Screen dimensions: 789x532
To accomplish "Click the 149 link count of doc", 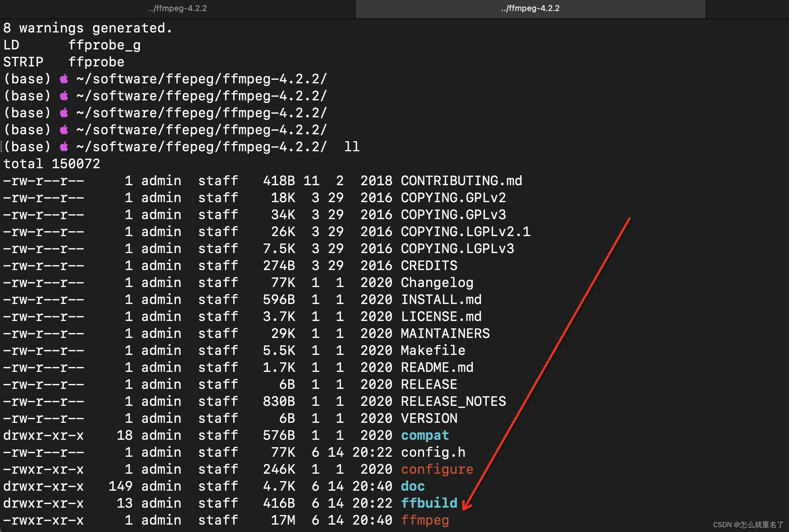I will (x=120, y=486).
